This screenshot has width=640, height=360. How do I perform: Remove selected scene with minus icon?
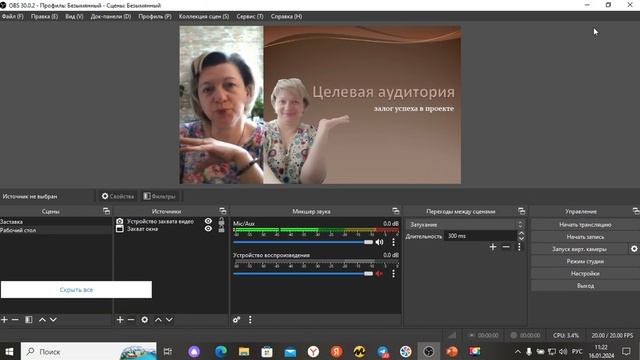click(15, 320)
